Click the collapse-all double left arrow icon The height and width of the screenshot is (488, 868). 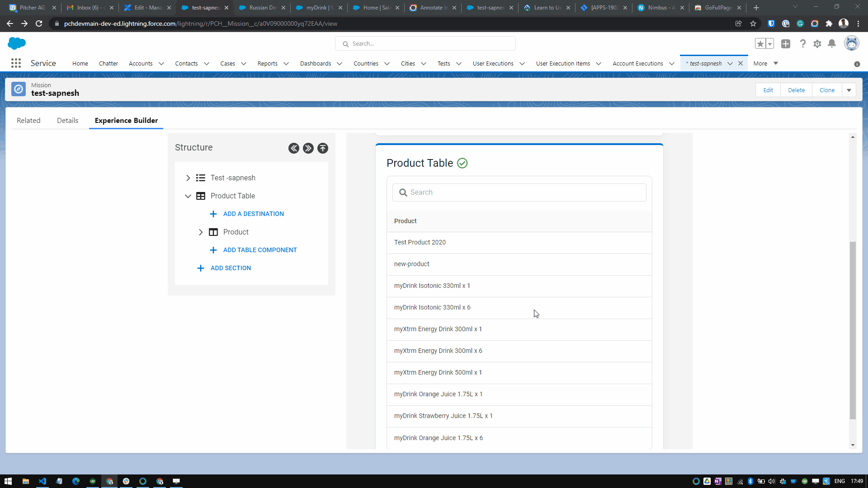pos(294,148)
